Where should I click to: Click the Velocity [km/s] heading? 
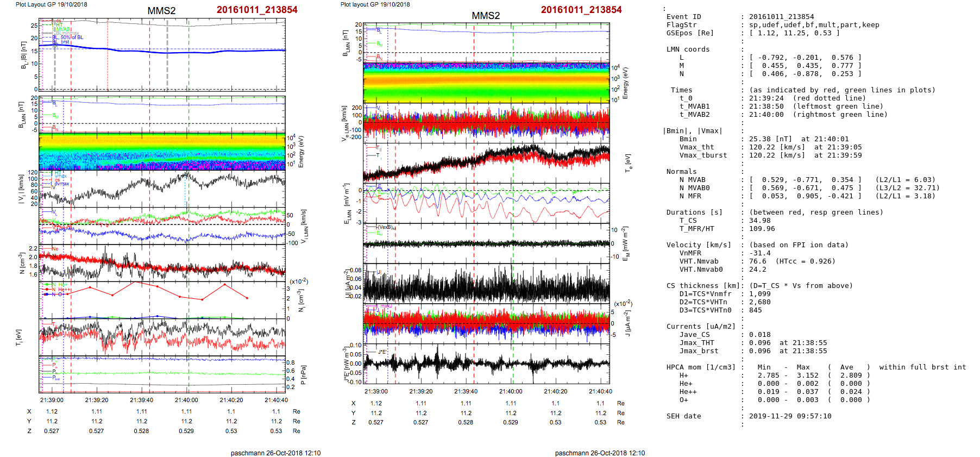tap(699, 245)
